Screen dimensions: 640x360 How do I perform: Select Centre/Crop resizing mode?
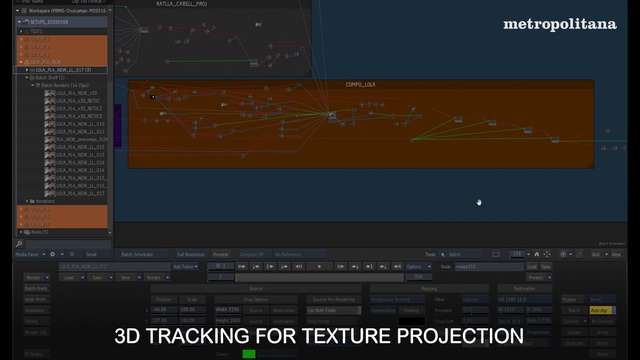[383, 311]
